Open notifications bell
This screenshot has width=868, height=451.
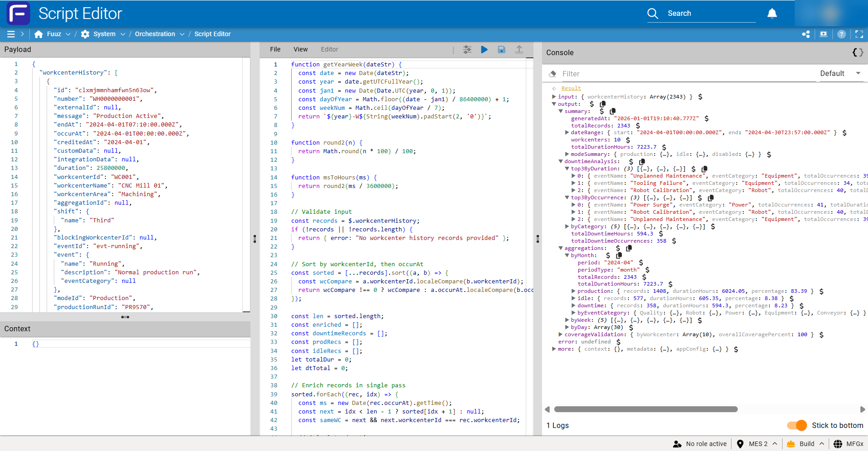coord(772,14)
